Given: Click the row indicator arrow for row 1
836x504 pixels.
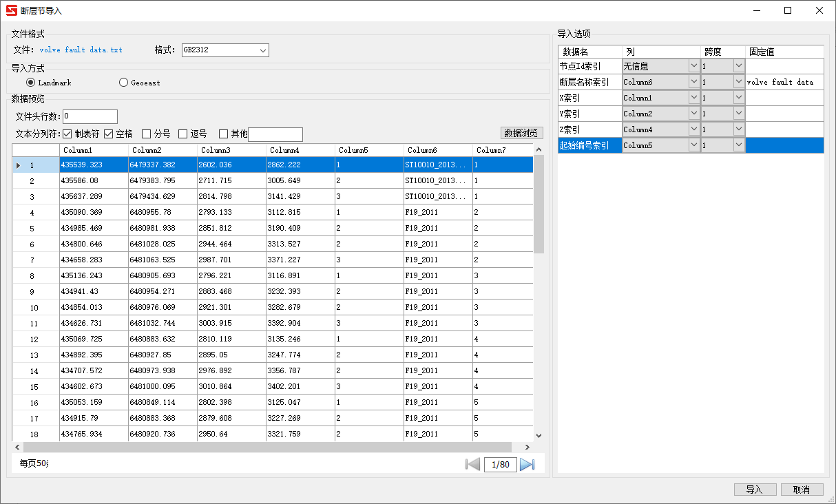Looking at the screenshot, I should pyautogui.click(x=18, y=165).
